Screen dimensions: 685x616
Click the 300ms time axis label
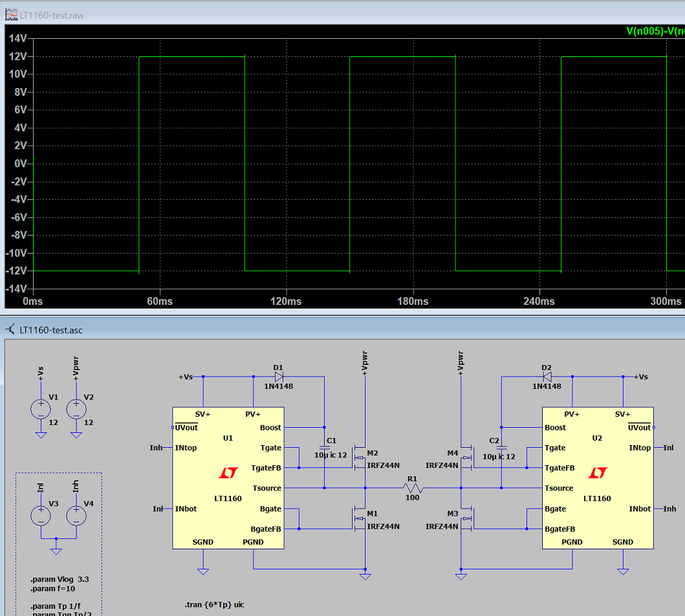666,301
